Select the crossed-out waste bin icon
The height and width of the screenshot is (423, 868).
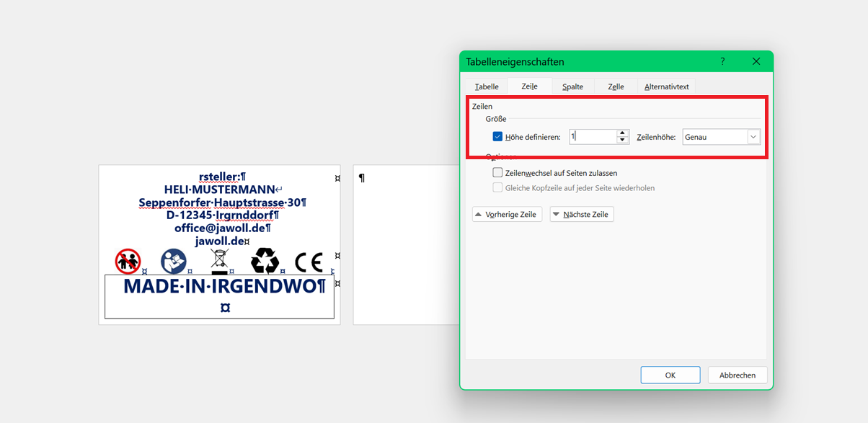pos(219,261)
